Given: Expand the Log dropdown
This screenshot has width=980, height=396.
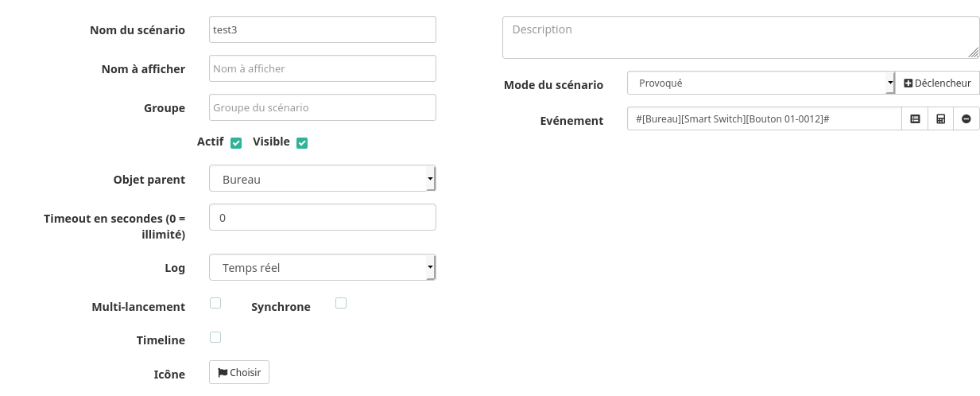Looking at the screenshot, I should tap(322, 268).
